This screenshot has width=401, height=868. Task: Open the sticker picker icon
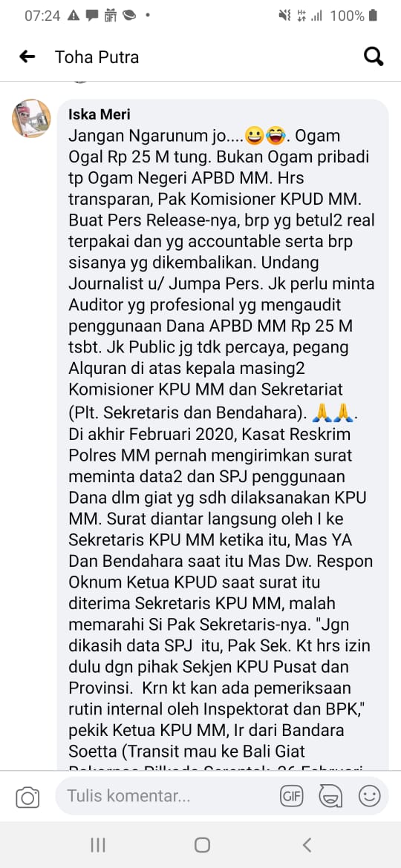pyautogui.click(x=330, y=797)
